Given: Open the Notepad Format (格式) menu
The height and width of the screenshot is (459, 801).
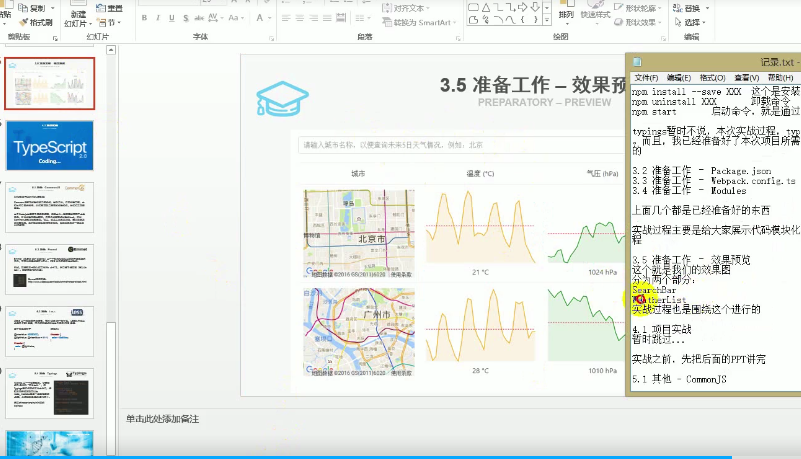Looking at the screenshot, I should 713,78.
